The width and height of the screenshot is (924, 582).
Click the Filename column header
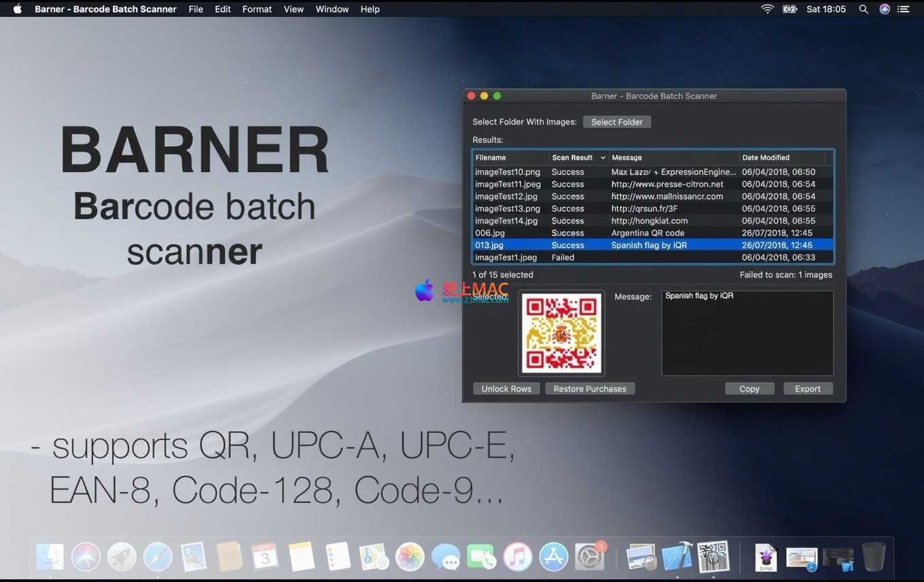tap(510, 158)
